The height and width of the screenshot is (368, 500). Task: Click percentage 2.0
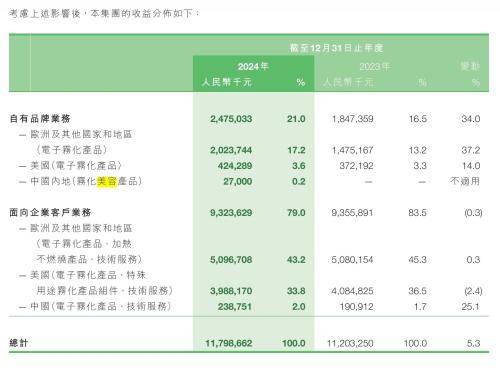(x=299, y=307)
